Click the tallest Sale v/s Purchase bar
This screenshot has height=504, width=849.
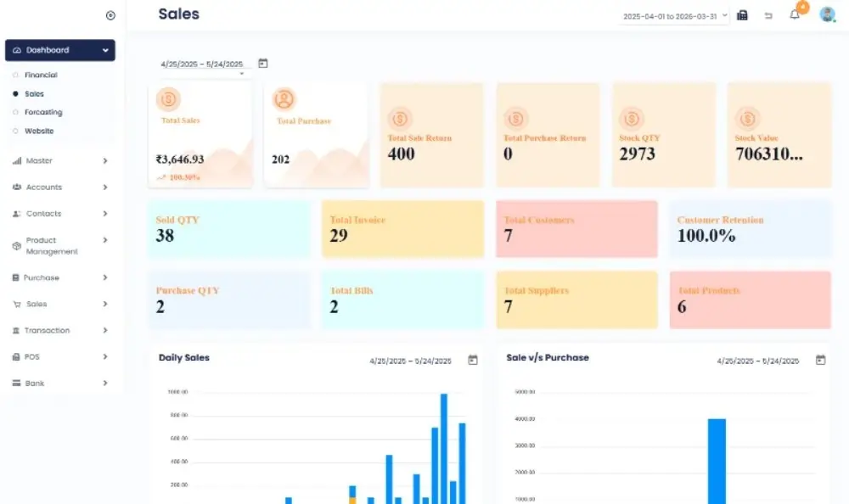click(717, 461)
